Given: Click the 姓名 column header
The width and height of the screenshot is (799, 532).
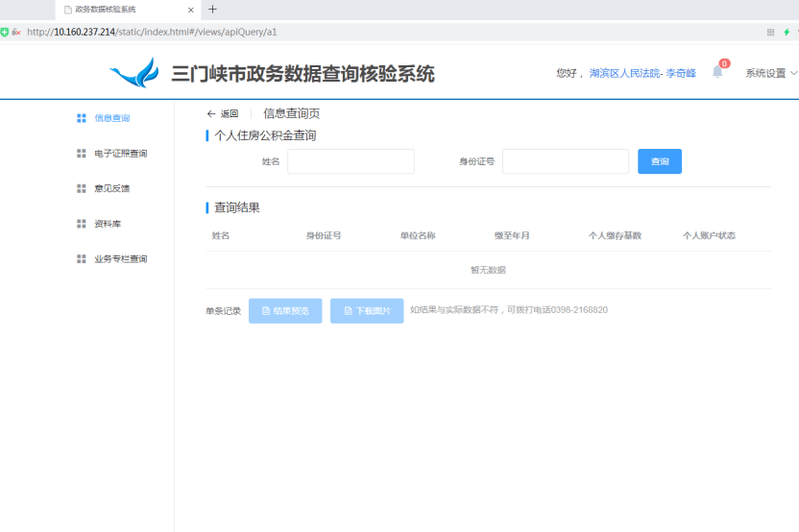Looking at the screenshot, I should 221,235.
